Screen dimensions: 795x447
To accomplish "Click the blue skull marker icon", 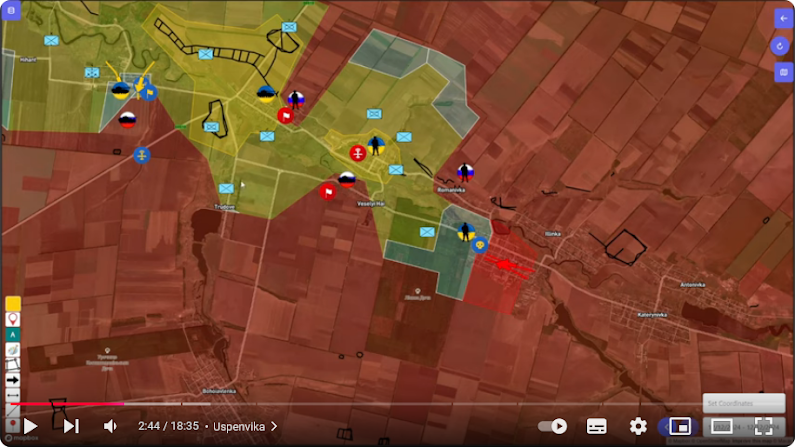I will pyautogui.click(x=480, y=245).
